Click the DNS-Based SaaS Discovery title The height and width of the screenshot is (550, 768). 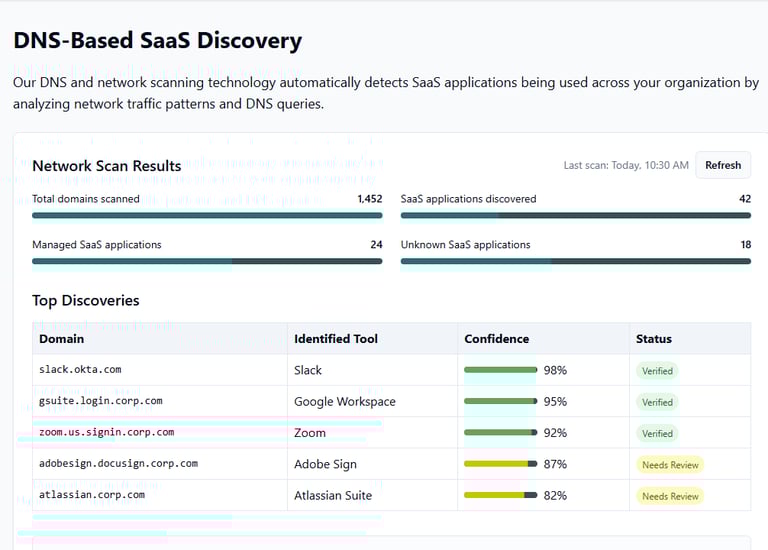[x=158, y=41]
